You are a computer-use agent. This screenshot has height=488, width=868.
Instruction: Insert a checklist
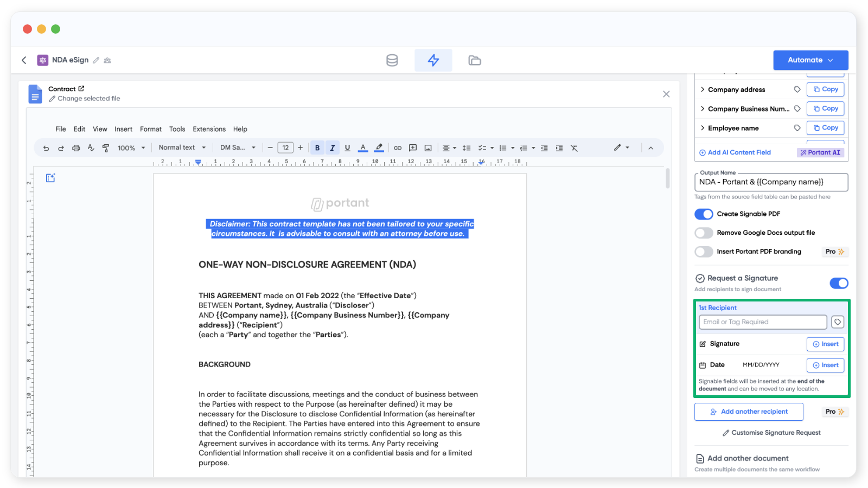pyautogui.click(x=482, y=147)
